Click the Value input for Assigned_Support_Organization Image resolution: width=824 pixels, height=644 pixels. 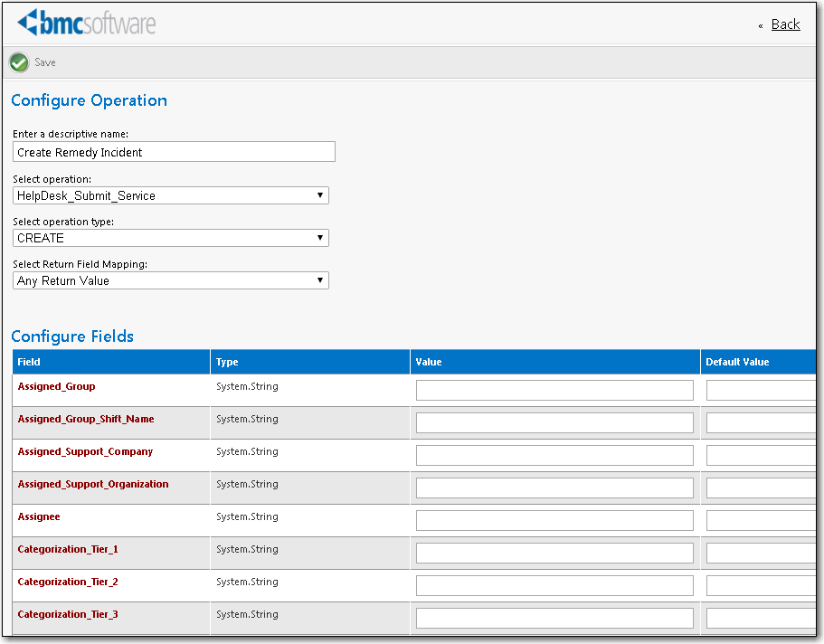(x=554, y=488)
